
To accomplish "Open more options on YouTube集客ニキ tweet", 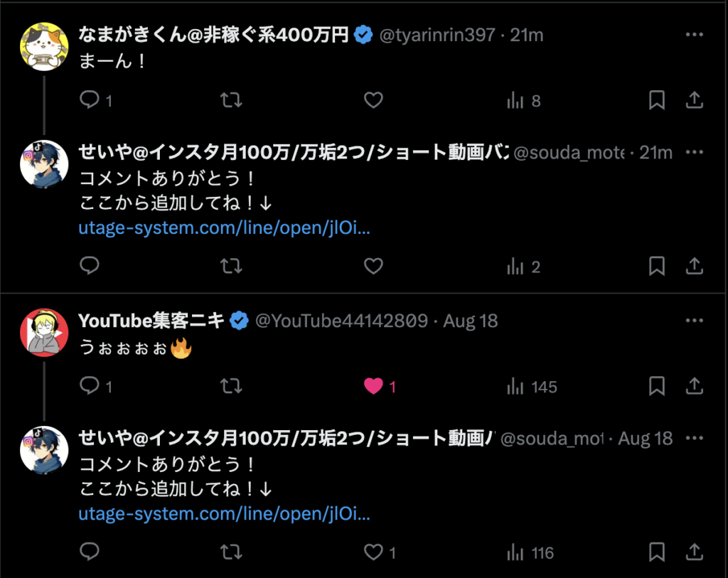I will coord(694,320).
